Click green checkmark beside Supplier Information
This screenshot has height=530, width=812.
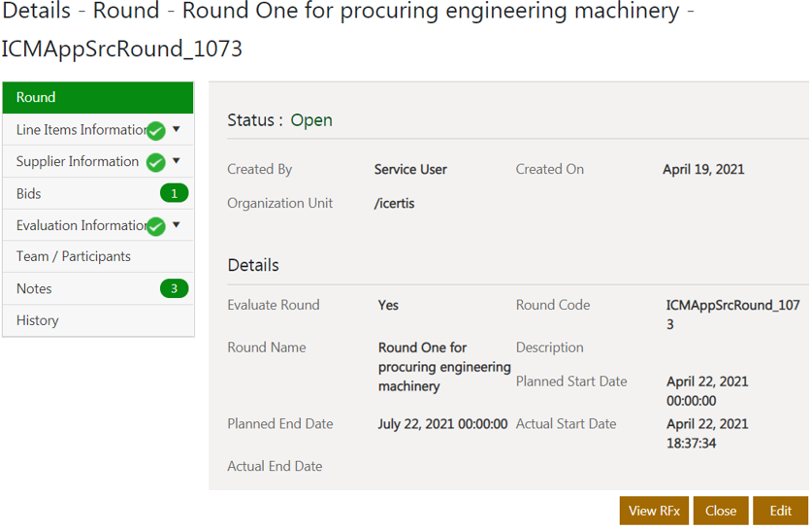click(156, 162)
